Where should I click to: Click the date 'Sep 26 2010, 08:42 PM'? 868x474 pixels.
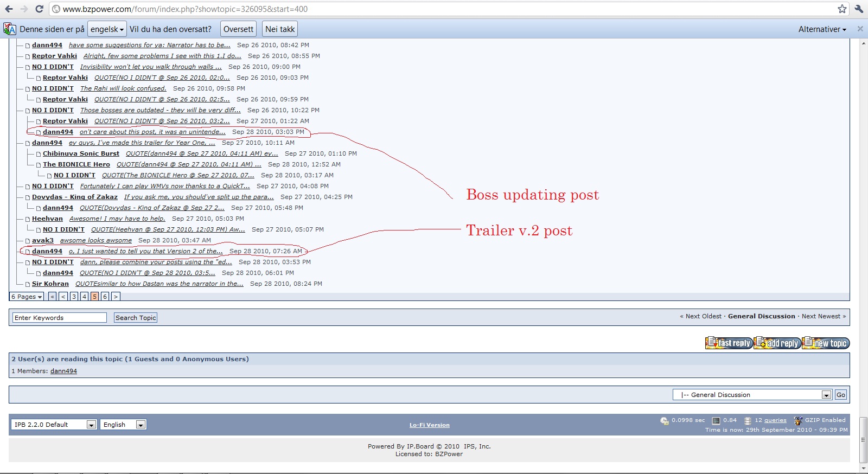[x=273, y=46]
